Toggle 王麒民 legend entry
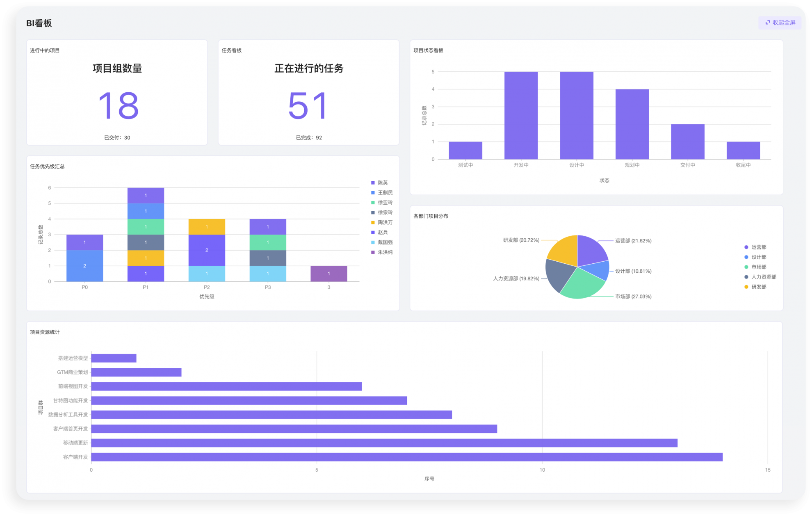Viewport: 812px width, 516px height. (382, 192)
